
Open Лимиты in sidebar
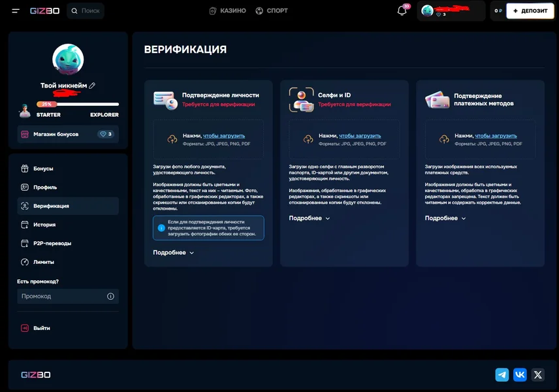tap(68, 262)
